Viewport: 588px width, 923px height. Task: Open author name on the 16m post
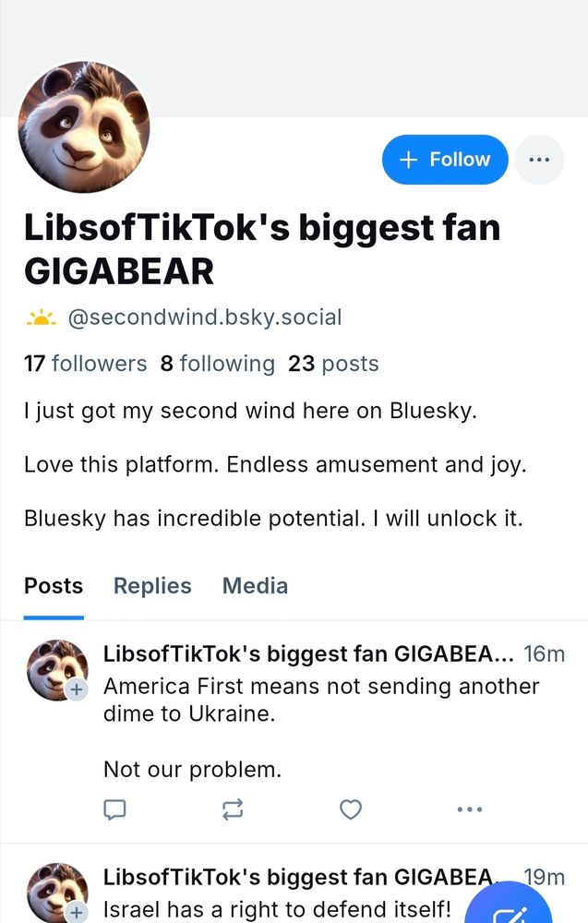[x=308, y=654]
